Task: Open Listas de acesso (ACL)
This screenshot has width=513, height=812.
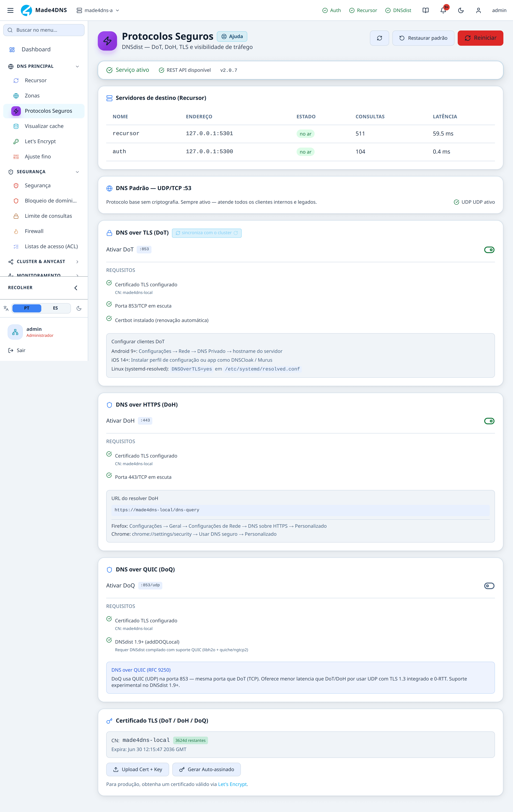Action: tap(44, 246)
